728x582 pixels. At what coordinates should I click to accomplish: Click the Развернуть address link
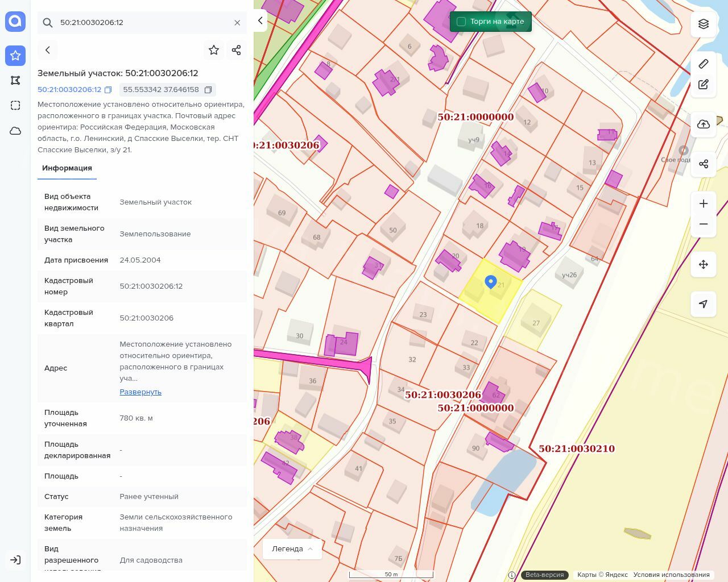pyautogui.click(x=140, y=392)
